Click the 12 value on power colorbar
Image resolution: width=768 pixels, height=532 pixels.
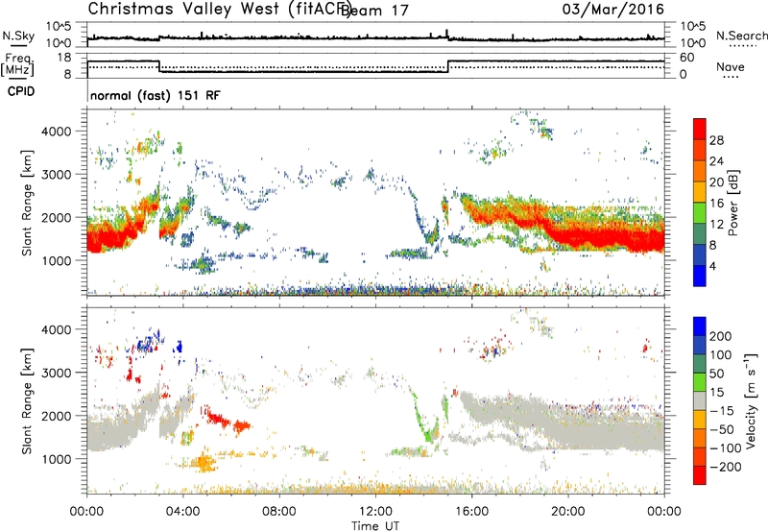716,225
